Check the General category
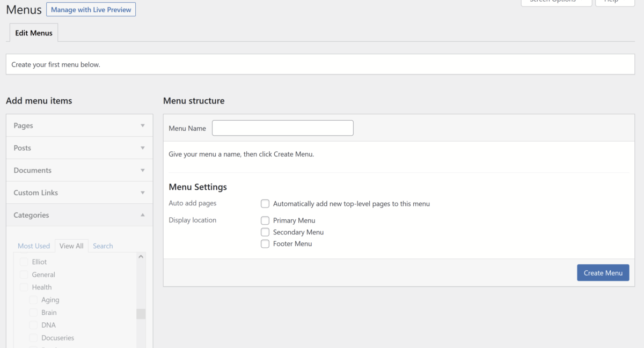 click(24, 275)
